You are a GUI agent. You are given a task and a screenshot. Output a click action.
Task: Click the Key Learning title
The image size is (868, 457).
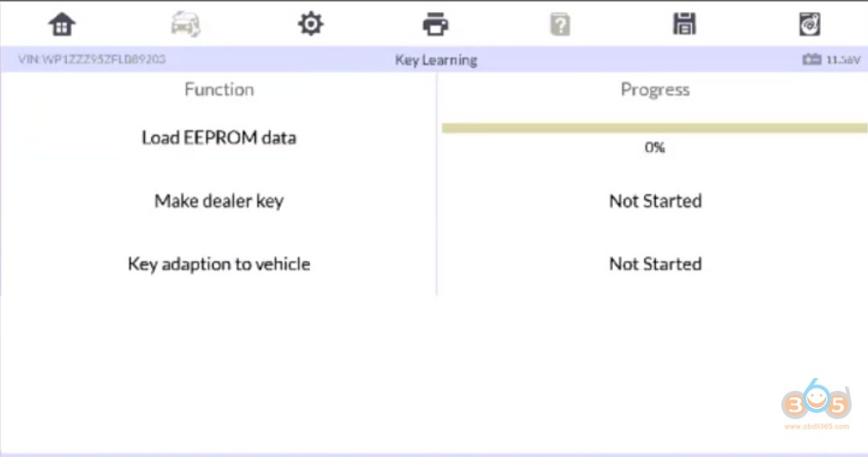pyautogui.click(x=435, y=60)
